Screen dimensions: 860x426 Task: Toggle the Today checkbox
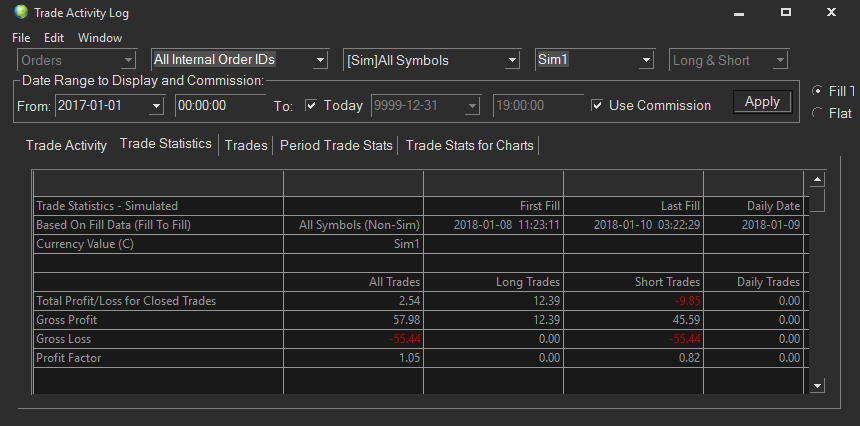point(311,105)
